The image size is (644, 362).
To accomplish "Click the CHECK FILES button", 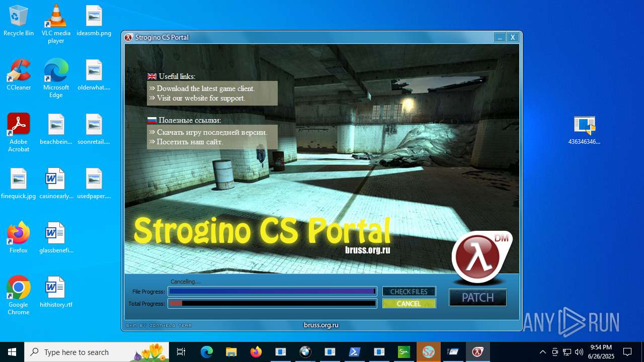I will click(409, 292).
